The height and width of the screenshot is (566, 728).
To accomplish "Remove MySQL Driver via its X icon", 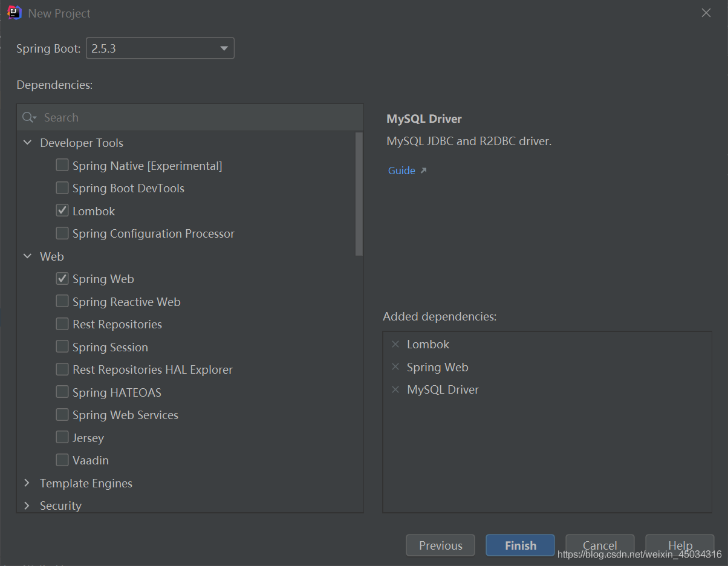I will 395,389.
